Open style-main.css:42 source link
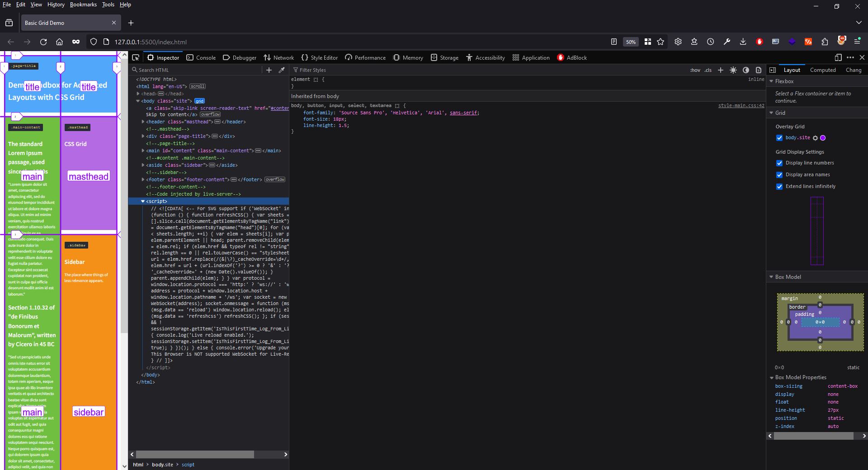The width and height of the screenshot is (868, 470). pos(741,106)
